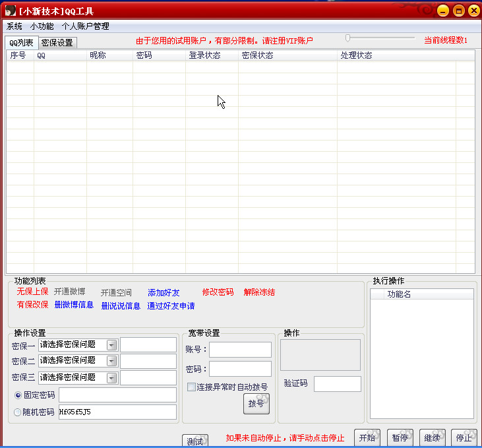The image size is (482, 448).
Task: Click the 停止 button
Action: click(464, 437)
